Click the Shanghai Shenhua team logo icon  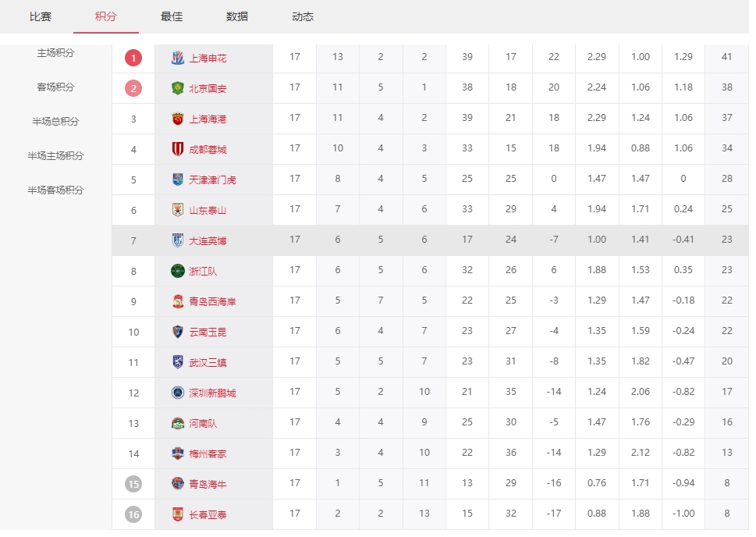(178, 58)
